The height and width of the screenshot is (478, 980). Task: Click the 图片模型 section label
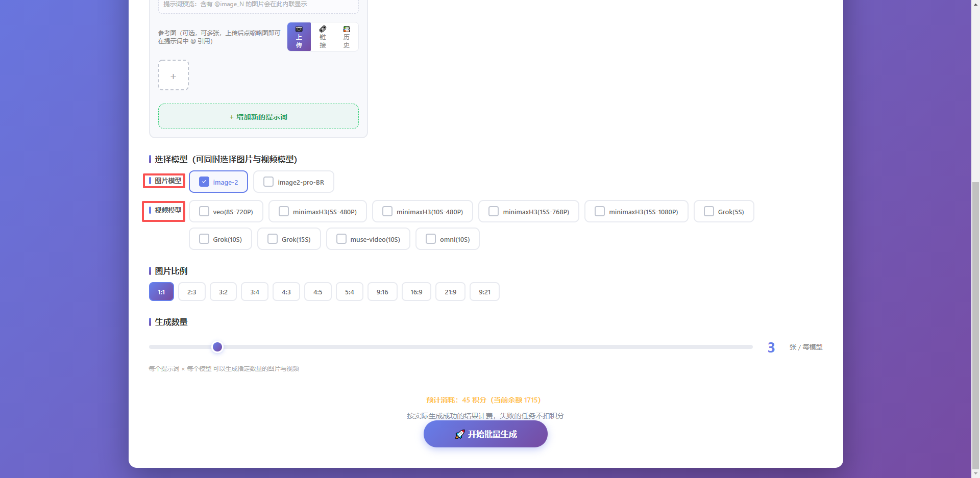(x=168, y=181)
